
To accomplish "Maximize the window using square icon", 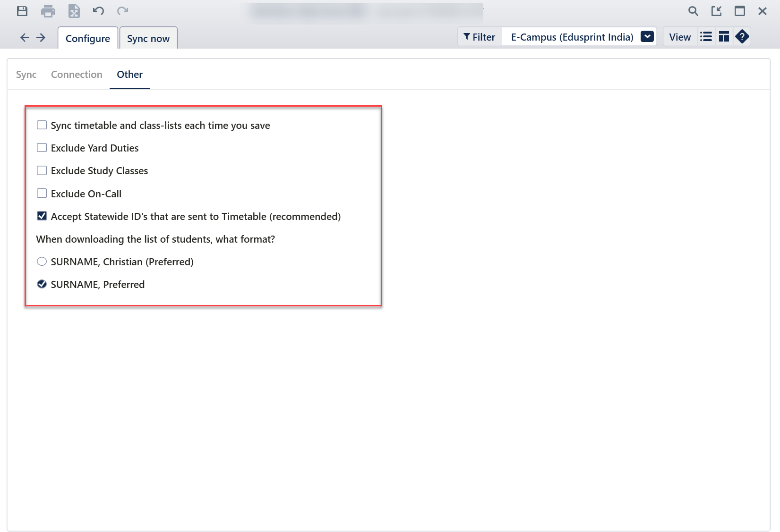I will (740, 11).
